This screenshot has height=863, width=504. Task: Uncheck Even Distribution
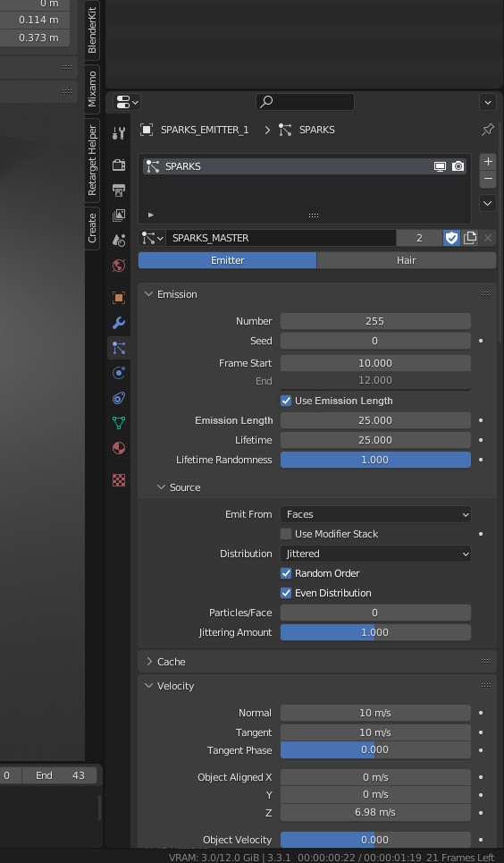[x=286, y=593]
